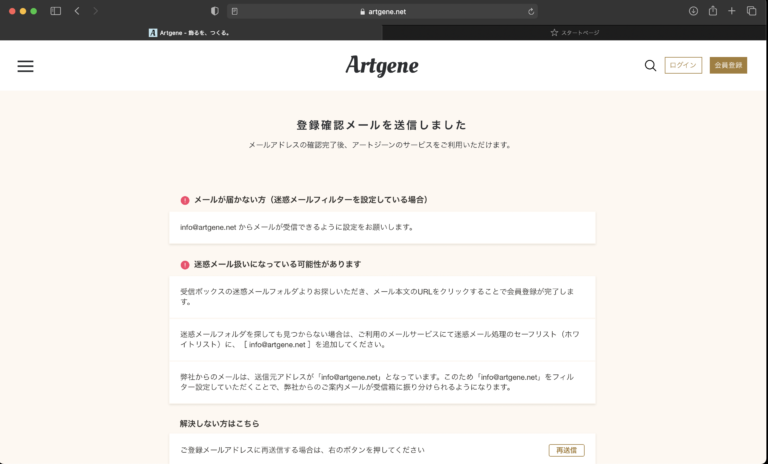The height and width of the screenshot is (464, 768).
Task: Reload the page with the refresh icon
Action: 531,11
